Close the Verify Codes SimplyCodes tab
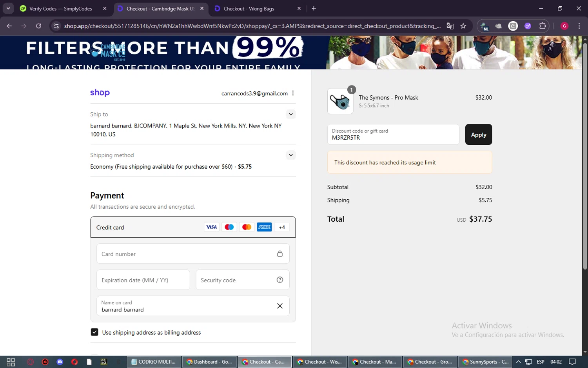The height and width of the screenshot is (368, 588). point(105,8)
